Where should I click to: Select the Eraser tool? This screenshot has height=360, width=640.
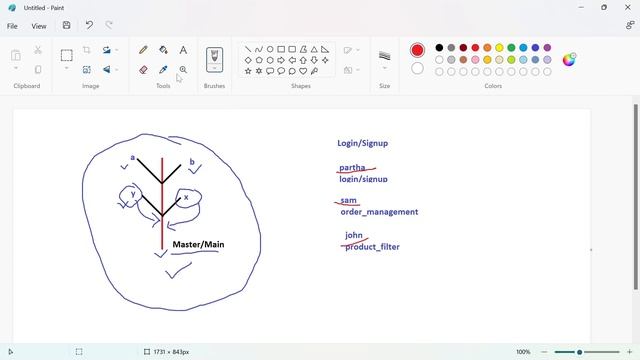(x=143, y=70)
